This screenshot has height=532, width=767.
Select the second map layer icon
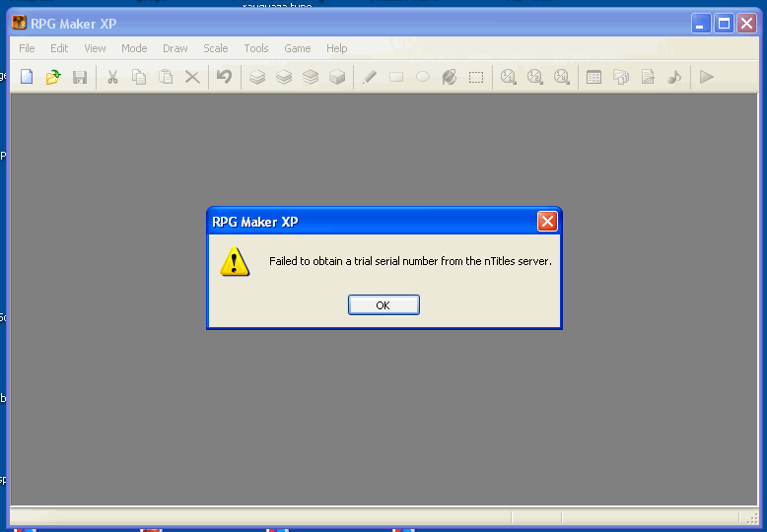click(x=284, y=77)
